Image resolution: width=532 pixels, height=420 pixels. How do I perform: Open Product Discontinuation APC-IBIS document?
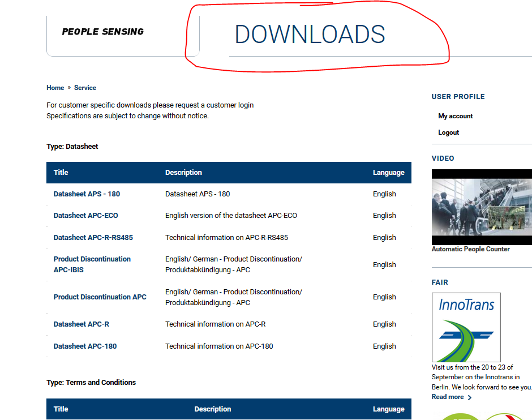tap(92, 264)
